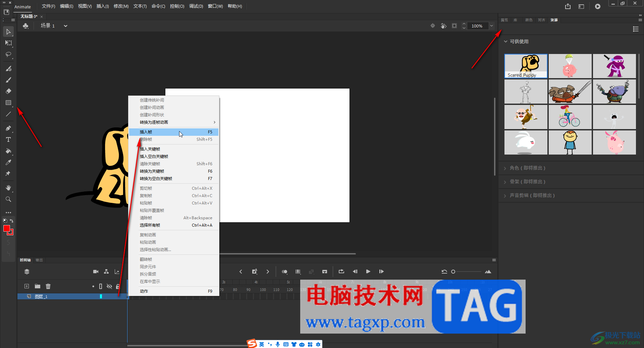Click the Quick Share and Publish icon
The width and height of the screenshot is (644, 348).
pyautogui.click(x=568, y=6)
